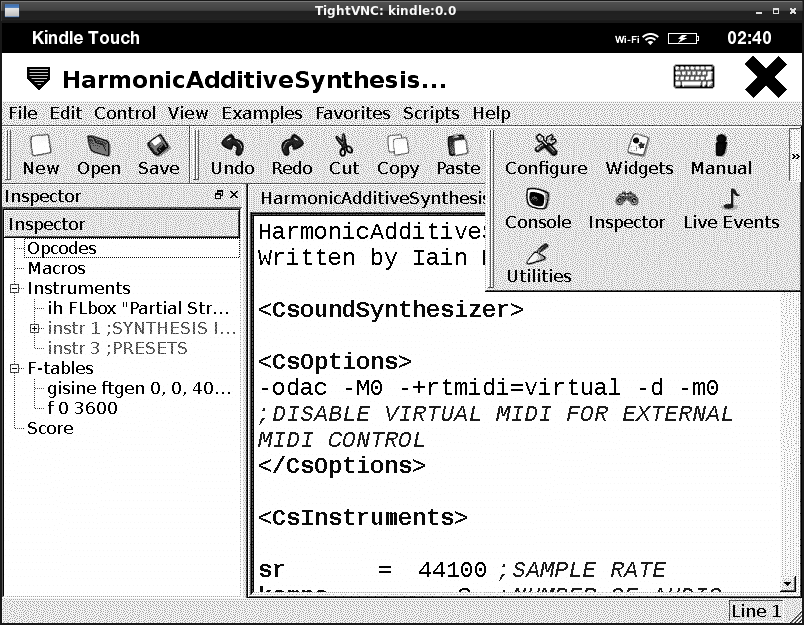Image resolution: width=804 pixels, height=625 pixels.
Task: Click the </CsOptions> closing tag
Action: [x=341, y=466]
